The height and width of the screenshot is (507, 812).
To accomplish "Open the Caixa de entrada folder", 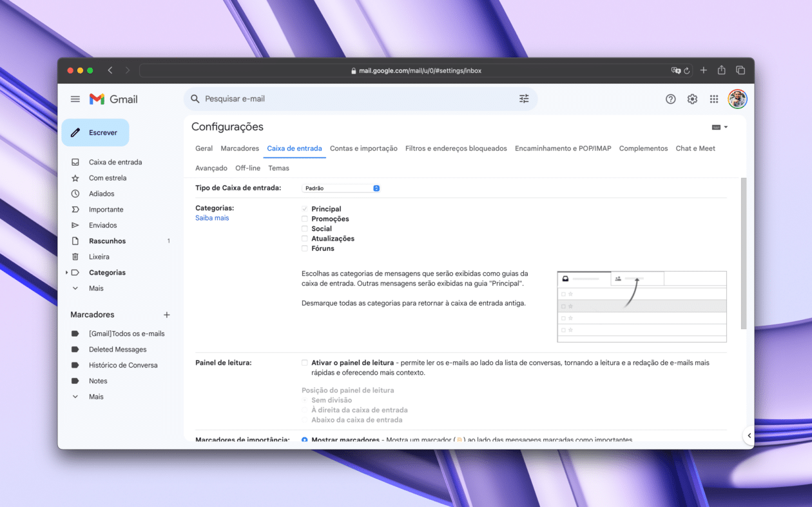I will [x=115, y=163].
